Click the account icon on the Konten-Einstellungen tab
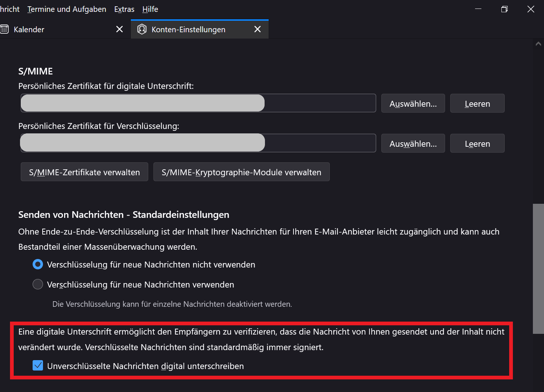 pos(142,29)
